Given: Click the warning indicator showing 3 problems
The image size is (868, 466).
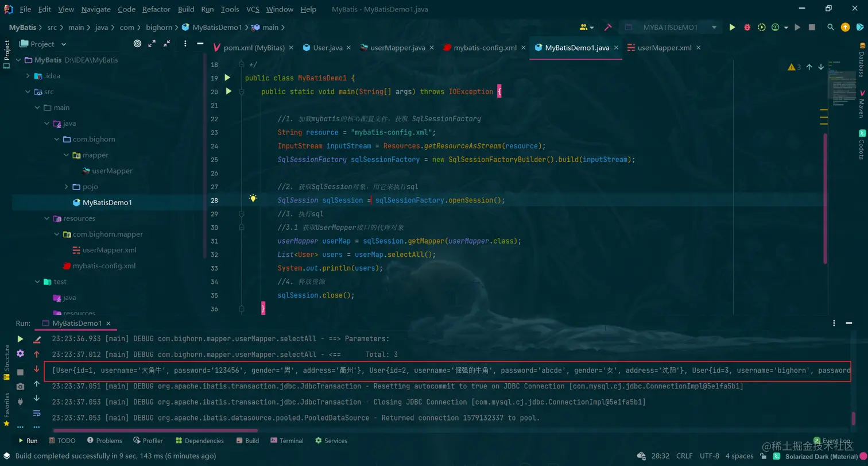Looking at the screenshot, I should click(x=795, y=67).
